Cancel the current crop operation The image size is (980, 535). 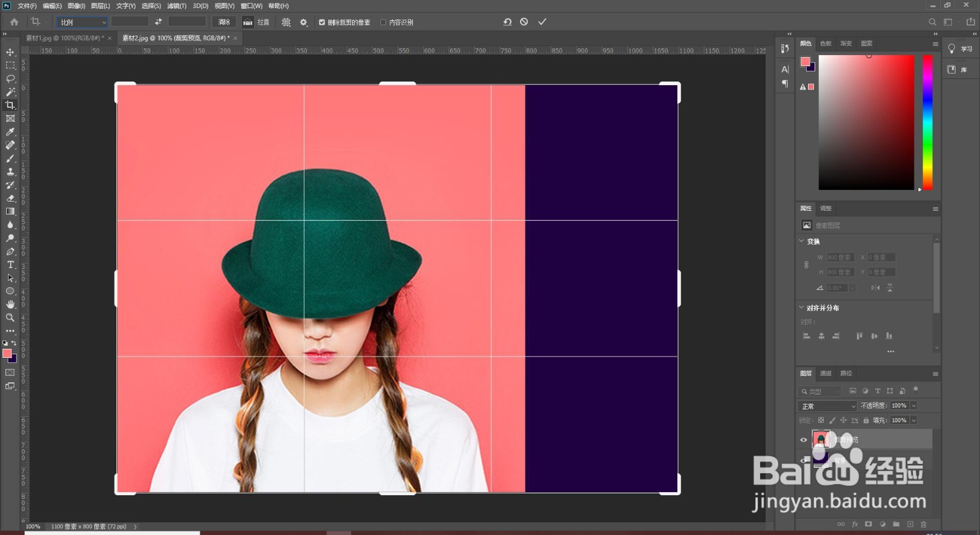[524, 21]
